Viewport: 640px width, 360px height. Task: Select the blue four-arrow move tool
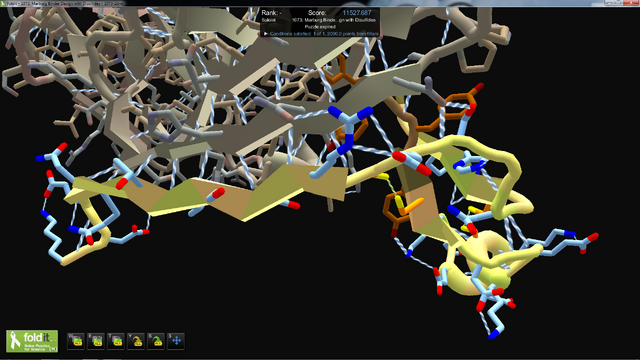click(176, 341)
